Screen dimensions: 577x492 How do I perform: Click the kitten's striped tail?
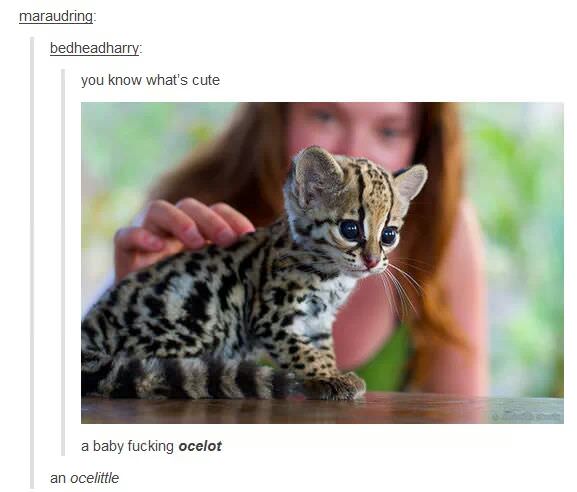(191, 379)
